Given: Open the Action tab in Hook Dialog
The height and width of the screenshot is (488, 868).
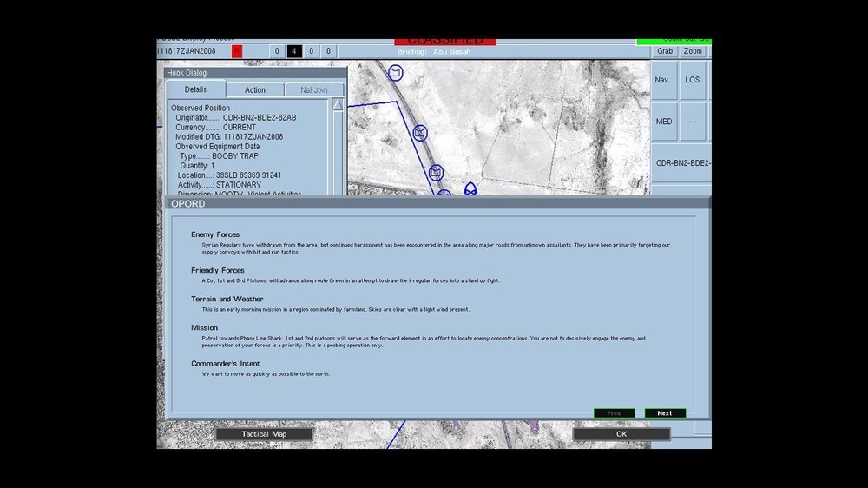Looking at the screenshot, I should tap(254, 89).
